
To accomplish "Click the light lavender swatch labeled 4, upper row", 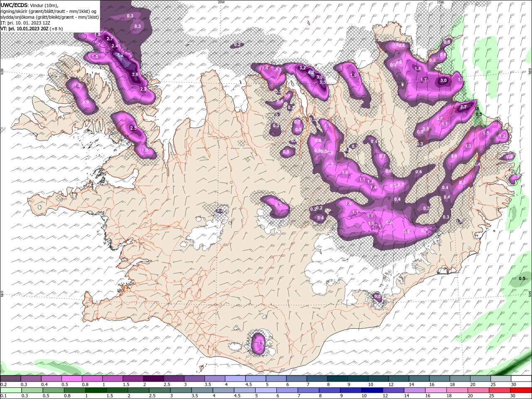I will point(234,379).
